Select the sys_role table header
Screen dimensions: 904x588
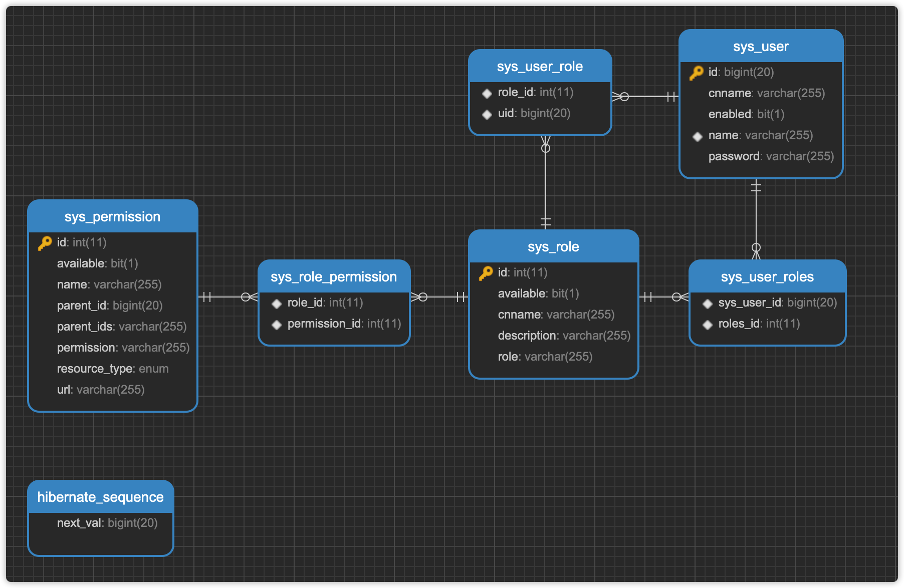554,246
